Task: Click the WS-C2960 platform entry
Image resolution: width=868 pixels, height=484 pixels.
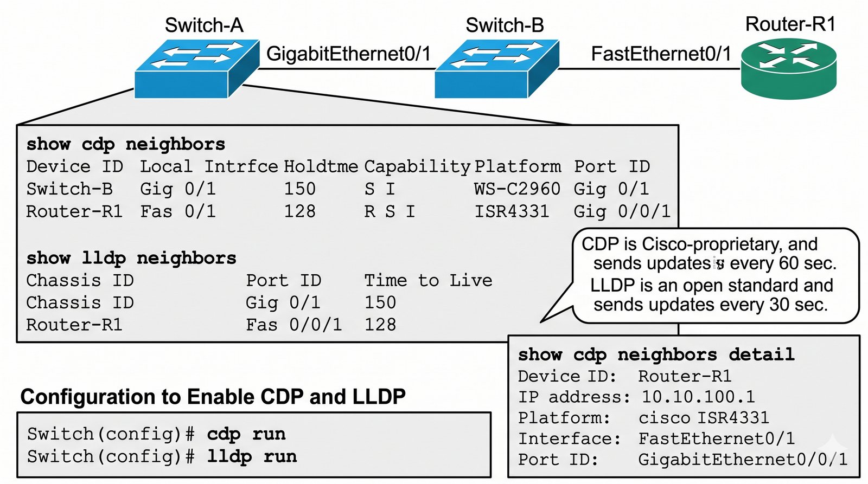Action: (x=517, y=189)
